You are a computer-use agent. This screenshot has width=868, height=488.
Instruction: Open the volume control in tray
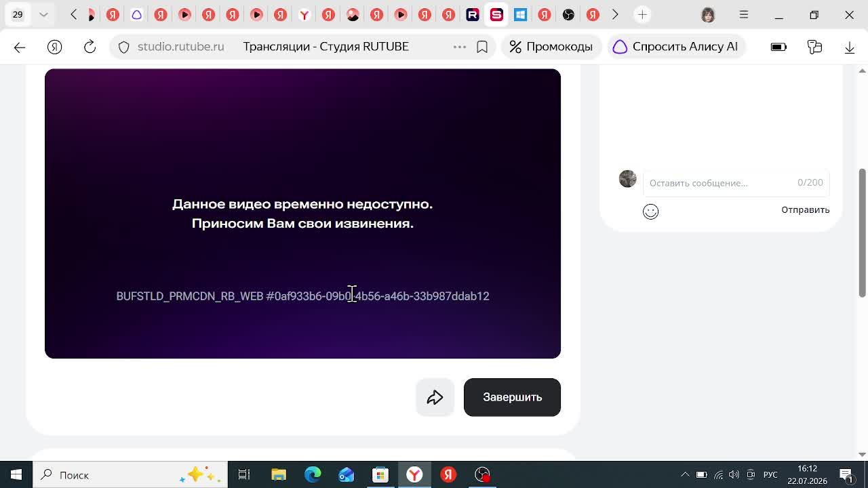[734, 474]
